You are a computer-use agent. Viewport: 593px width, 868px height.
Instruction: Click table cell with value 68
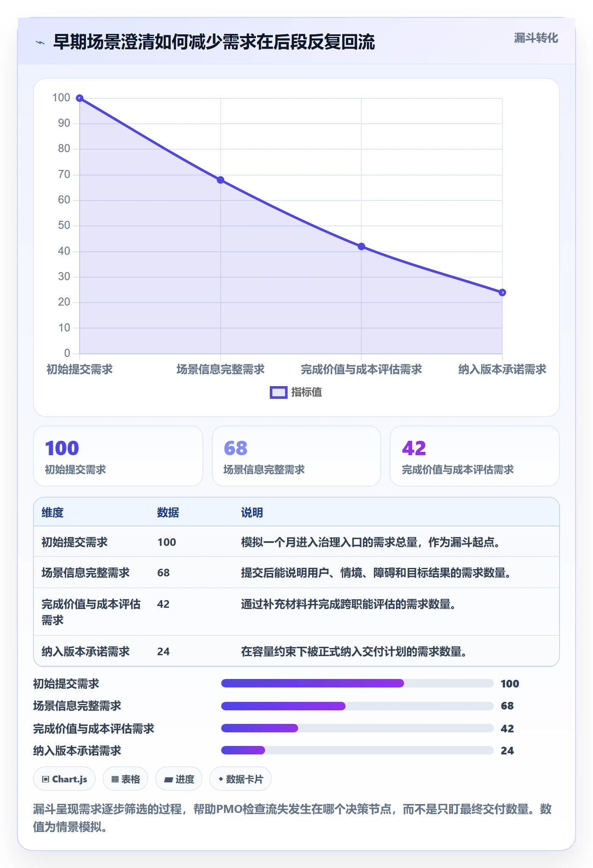coord(163,573)
